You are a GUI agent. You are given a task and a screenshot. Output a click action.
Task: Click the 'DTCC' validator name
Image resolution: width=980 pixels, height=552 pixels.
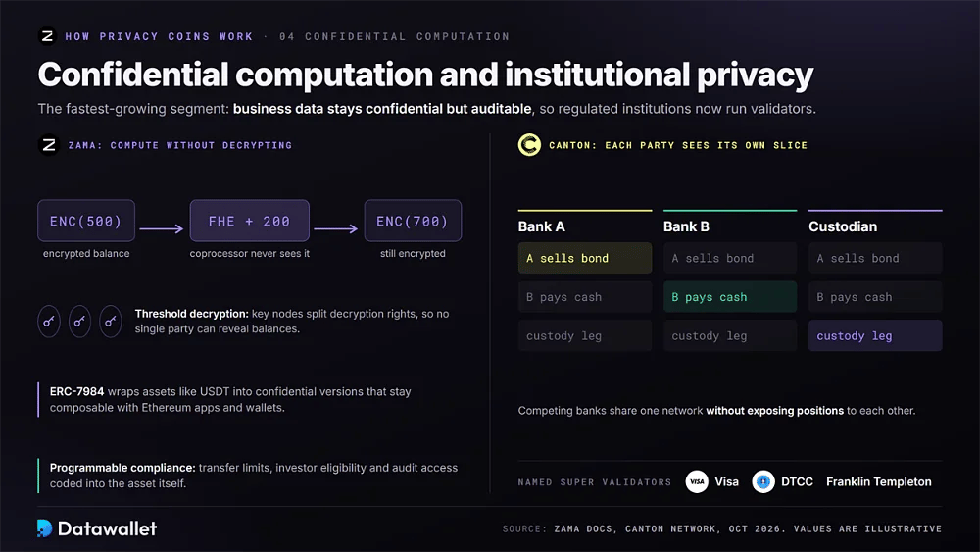point(797,482)
